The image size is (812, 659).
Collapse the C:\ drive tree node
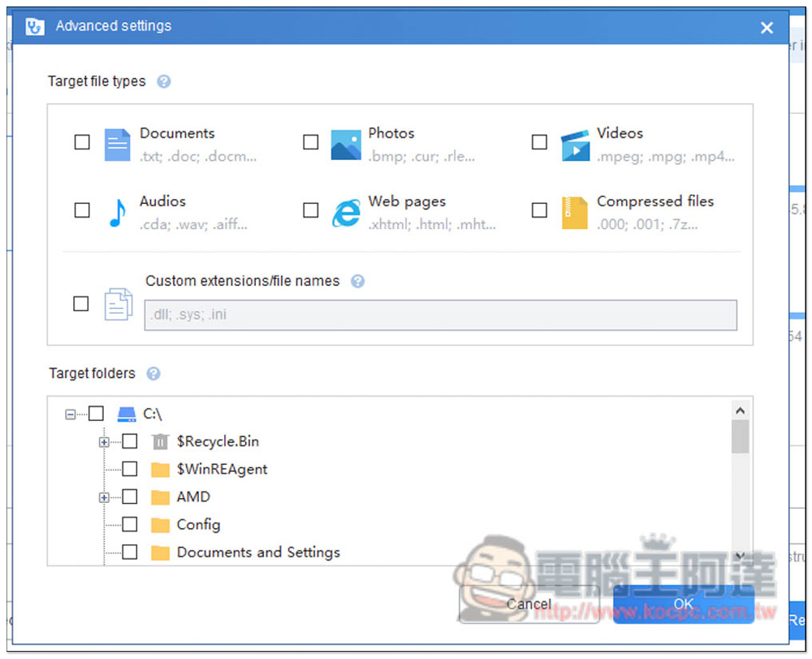point(70,414)
